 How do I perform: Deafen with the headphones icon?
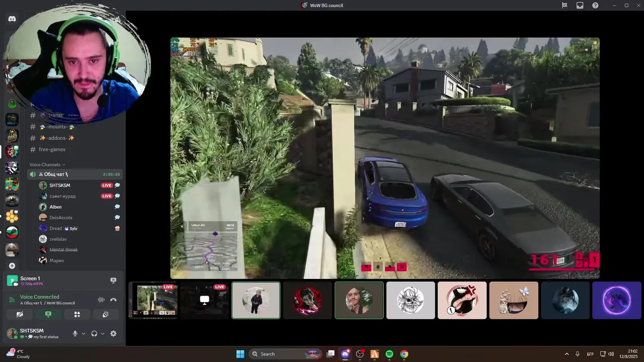coord(94,333)
